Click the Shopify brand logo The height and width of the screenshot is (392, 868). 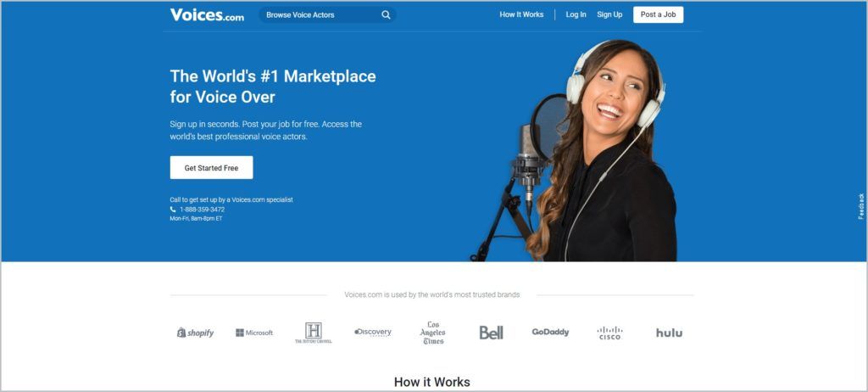click(x=196, y=333)
